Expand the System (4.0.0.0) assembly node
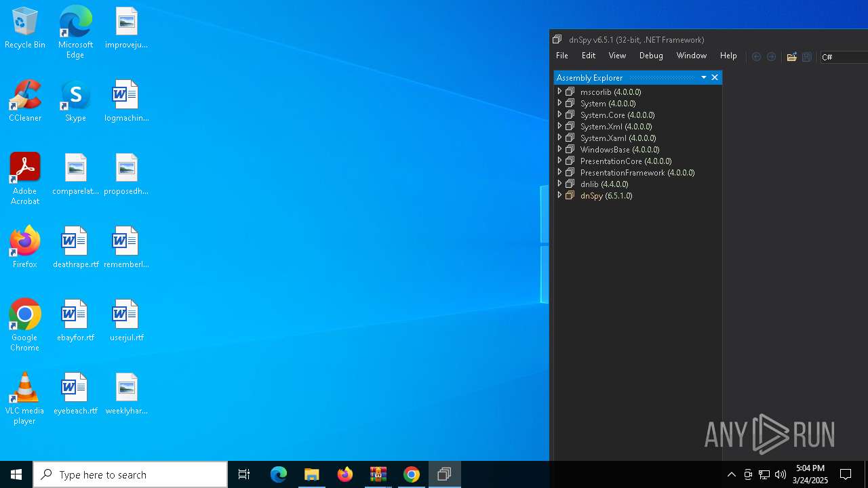The image size is (868, 488). [x=559, y=103]
